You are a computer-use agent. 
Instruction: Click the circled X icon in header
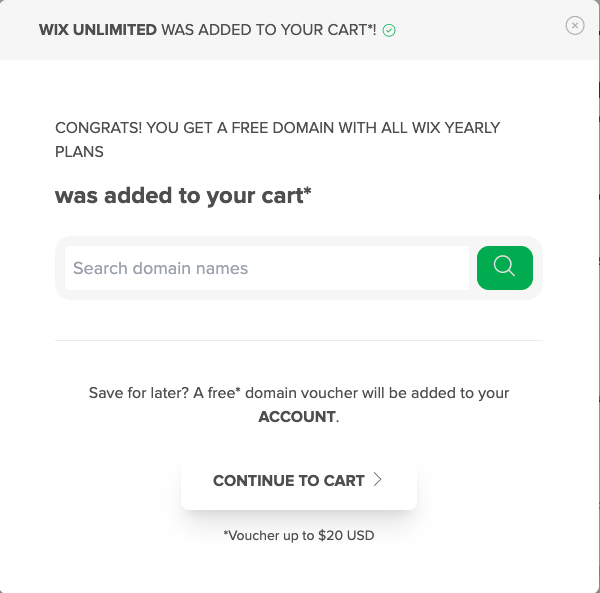[575, 26]
